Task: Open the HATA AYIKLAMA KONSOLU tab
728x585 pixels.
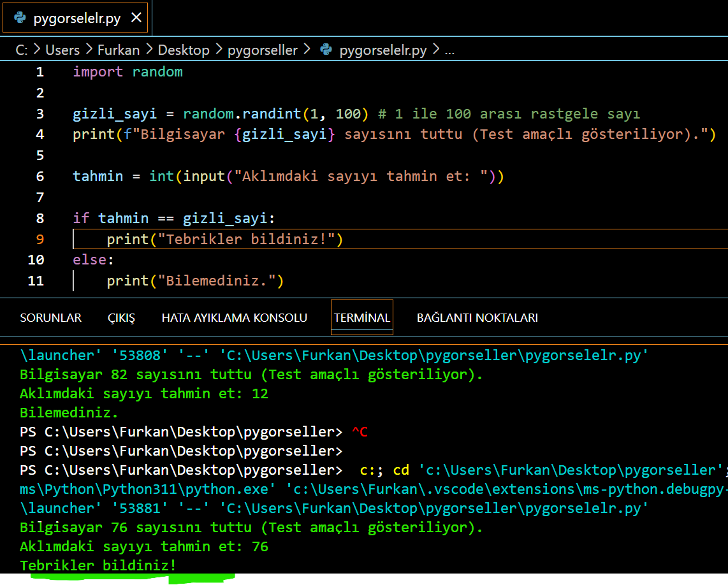Action: click(x=234, y=317)
